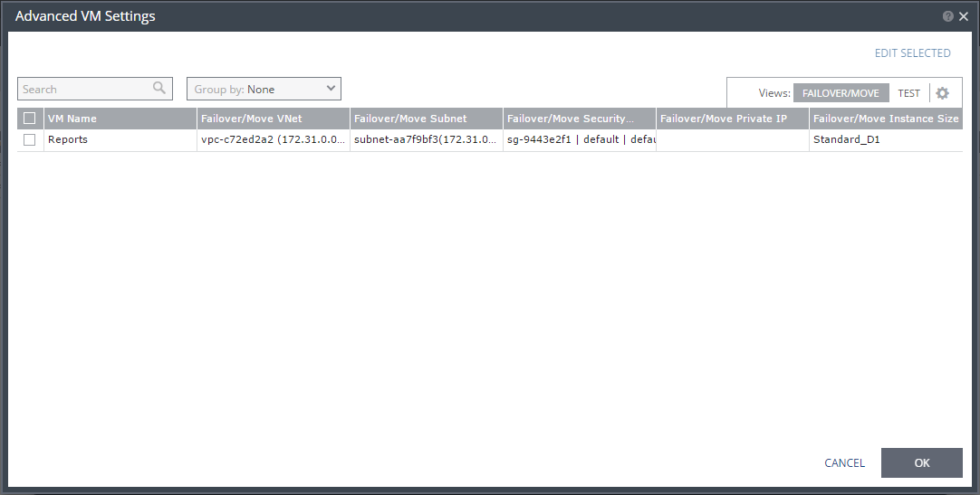Screen dimensions: 980x495
Task: Close the Advanced VM Settings dialog
Action: (963, 17)
